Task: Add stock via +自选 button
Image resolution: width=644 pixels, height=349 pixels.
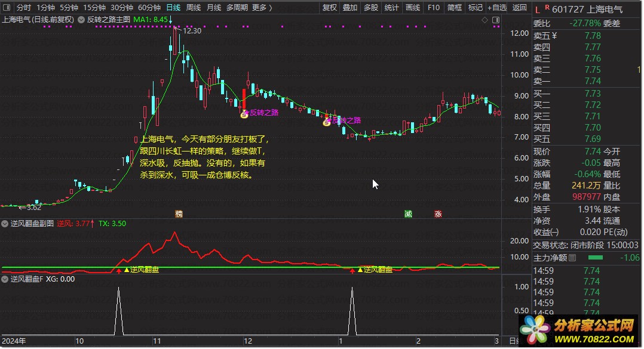Action: [497, 7]
